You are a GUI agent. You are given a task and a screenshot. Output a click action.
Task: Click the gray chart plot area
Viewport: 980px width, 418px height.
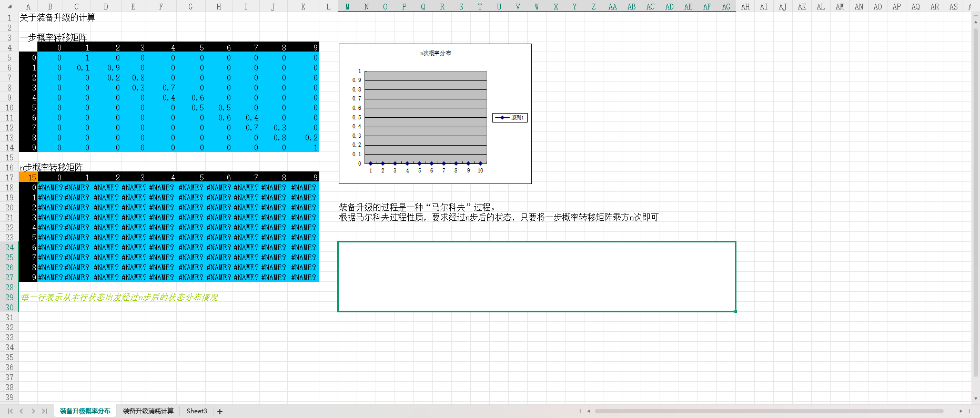click(426, 117)
